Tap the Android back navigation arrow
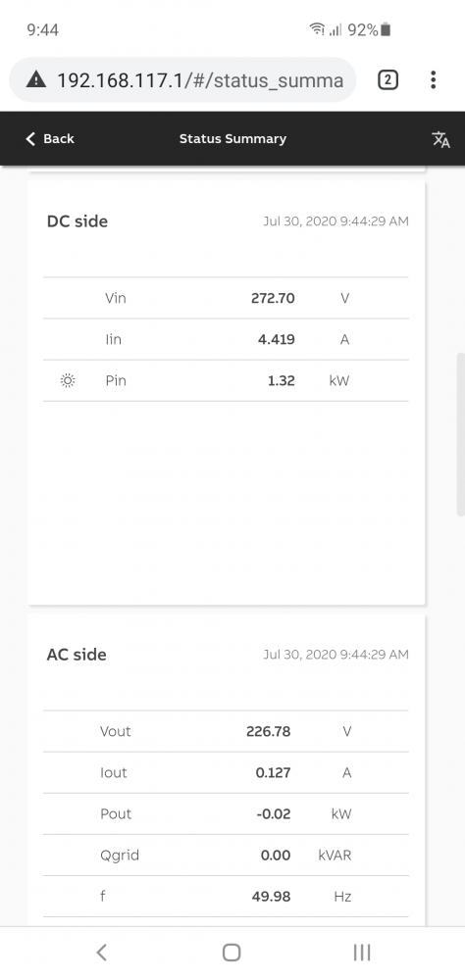This screenshot has width=465, height=980. point(101,952)
